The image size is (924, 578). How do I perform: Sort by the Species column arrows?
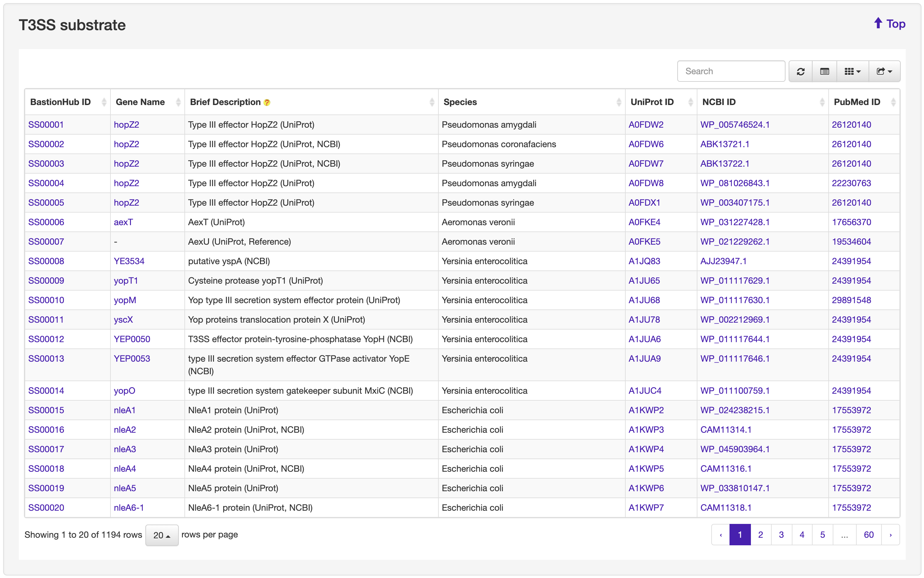618,102
